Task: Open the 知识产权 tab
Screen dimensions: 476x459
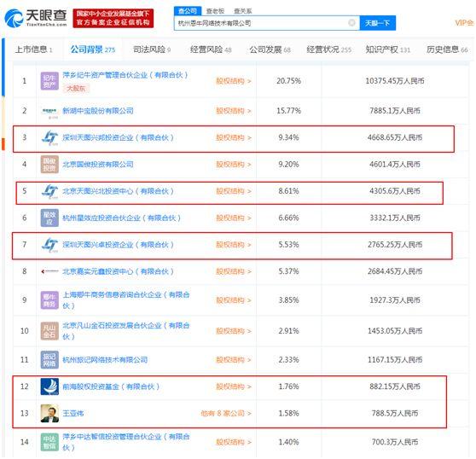Action: pyautogui.click(x=387, y=49)
